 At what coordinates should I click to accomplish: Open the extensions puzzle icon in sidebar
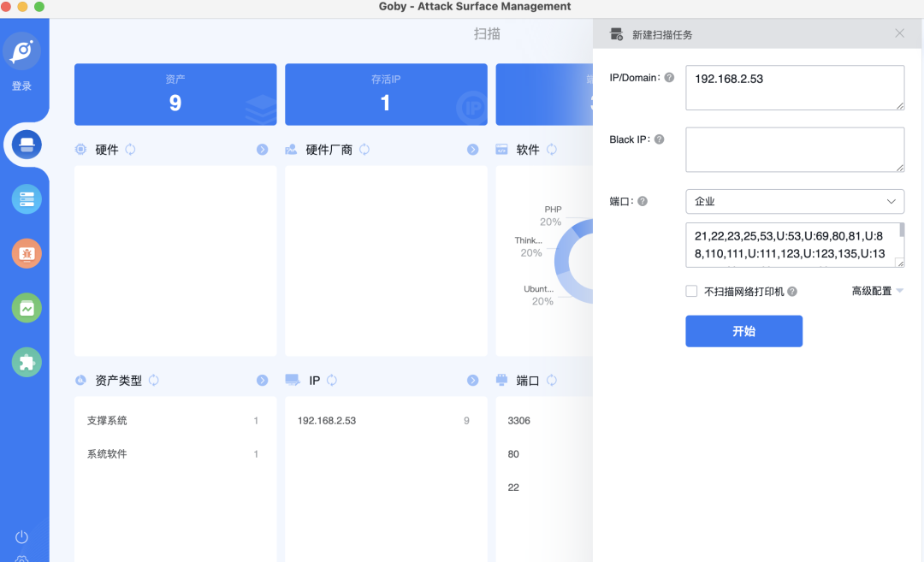point(25,362)
